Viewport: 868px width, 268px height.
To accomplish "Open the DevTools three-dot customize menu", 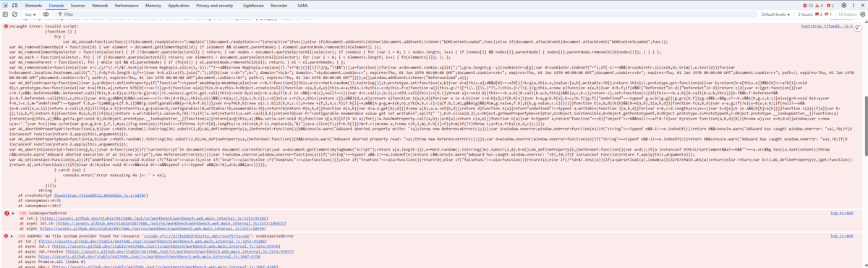I will click(854, 4).
